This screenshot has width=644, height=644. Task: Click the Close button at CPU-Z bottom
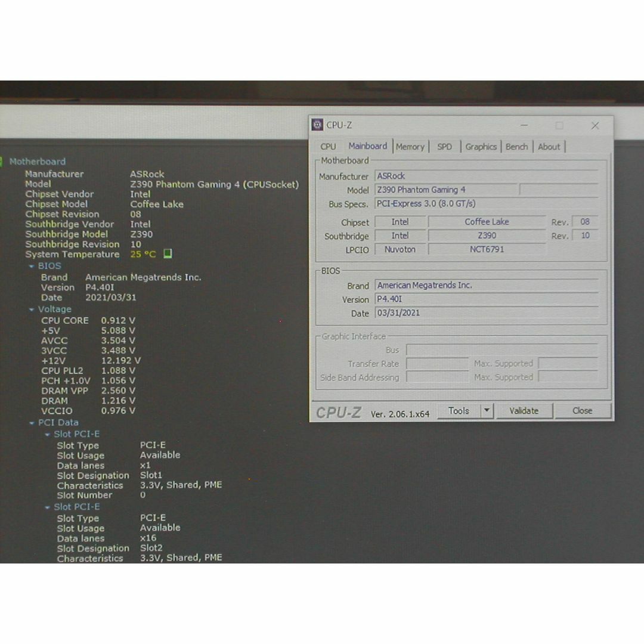(583, 411)
